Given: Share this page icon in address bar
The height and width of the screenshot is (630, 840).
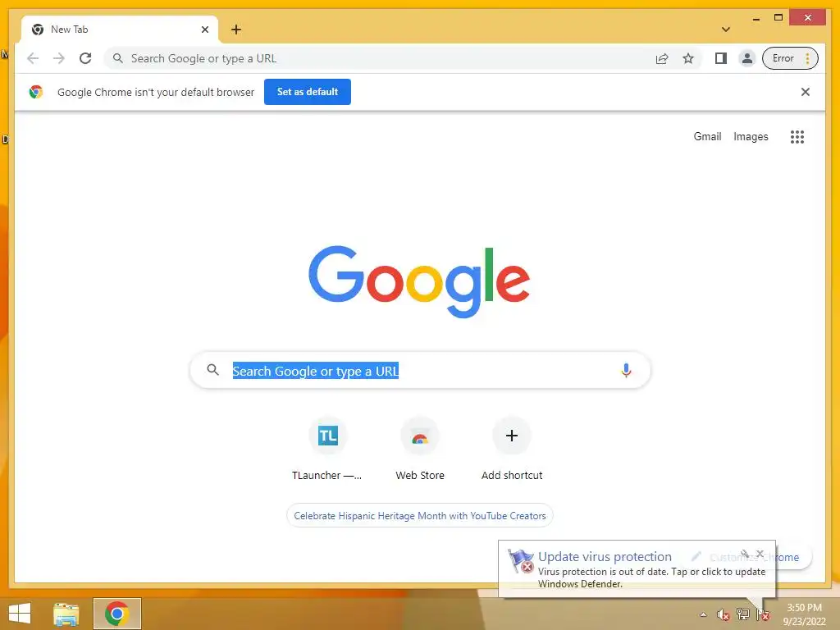Looking at the screenshot, I should 662,58.
